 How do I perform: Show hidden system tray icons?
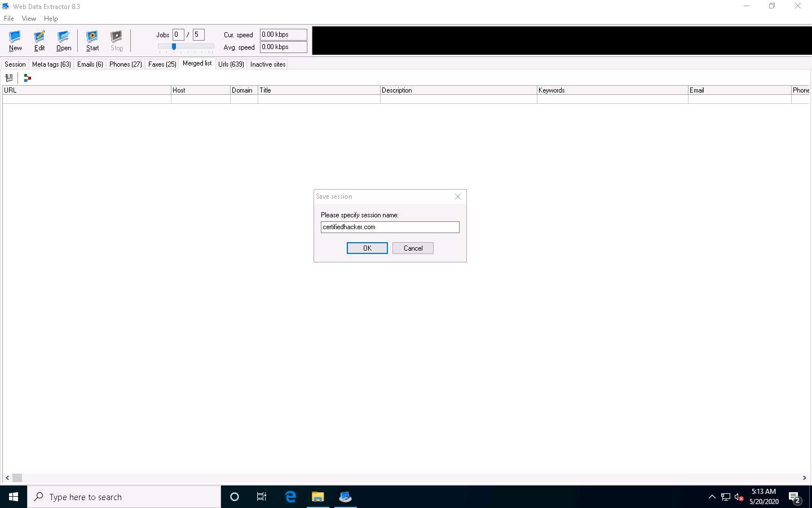[712, 497]
